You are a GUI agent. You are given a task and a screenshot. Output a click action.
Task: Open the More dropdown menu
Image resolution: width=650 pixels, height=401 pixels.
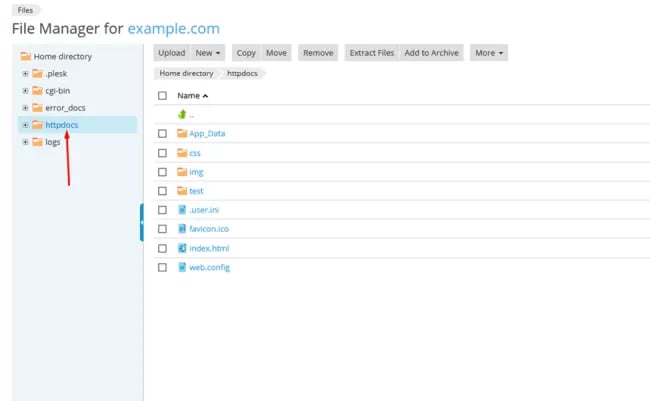point(489,53)
